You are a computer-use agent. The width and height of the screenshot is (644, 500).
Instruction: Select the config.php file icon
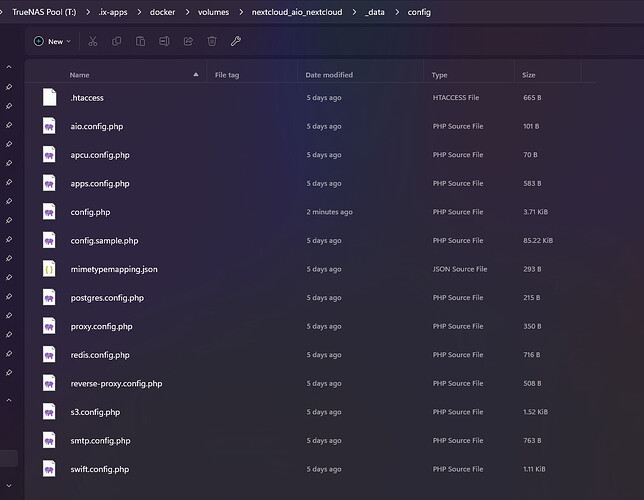pyautogui.click(x=49, y=212)
